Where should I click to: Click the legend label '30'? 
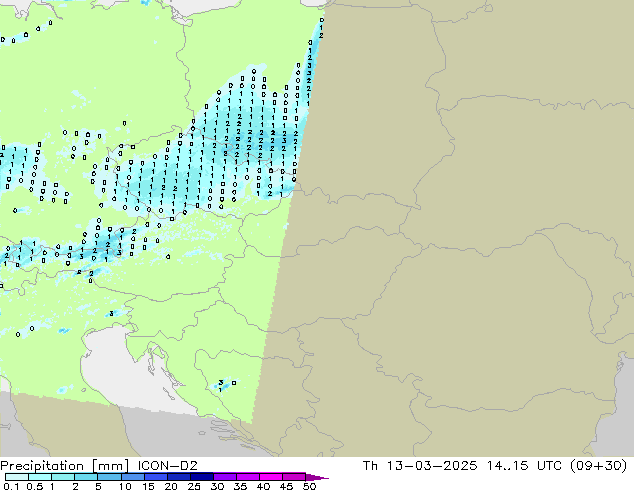[217, 486]
